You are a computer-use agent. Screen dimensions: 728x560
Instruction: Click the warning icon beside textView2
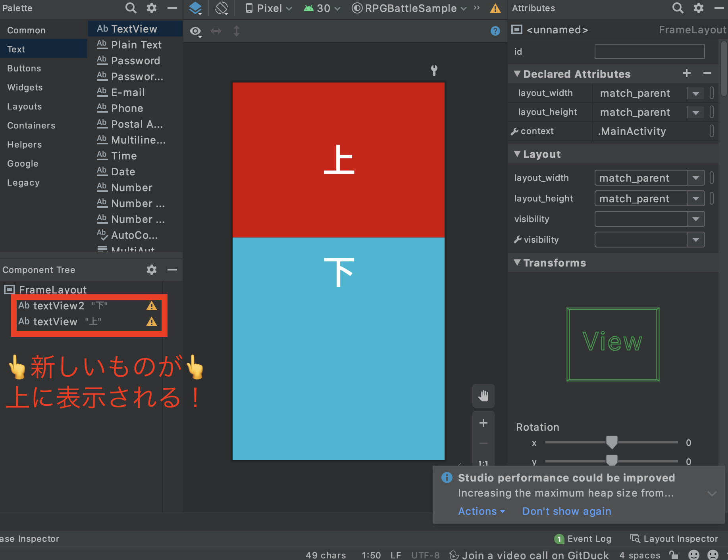[x=151, y=306]
